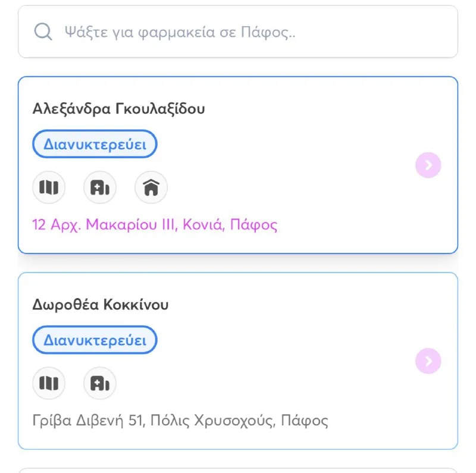The width and height of the screenshot is (476, 473).
Task: Click pharmacy building icon in Δωροθέα Κοκκίνου card
Action: [100, 383]
